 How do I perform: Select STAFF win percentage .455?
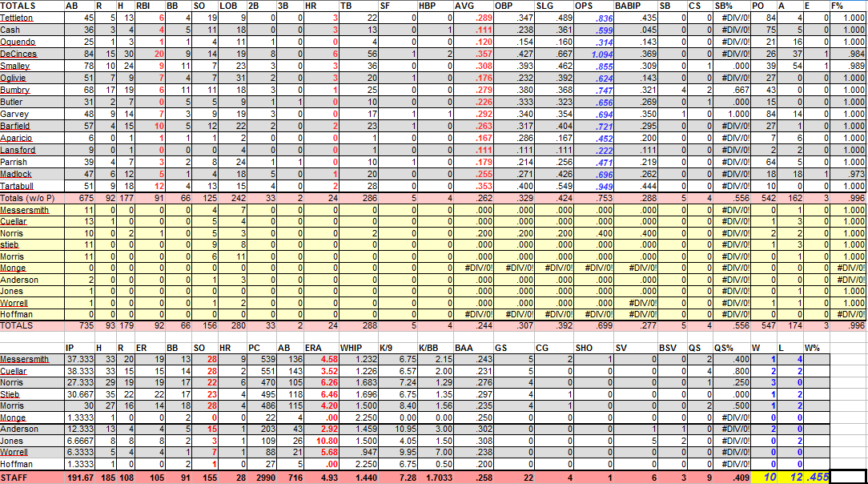coord(817,478)
